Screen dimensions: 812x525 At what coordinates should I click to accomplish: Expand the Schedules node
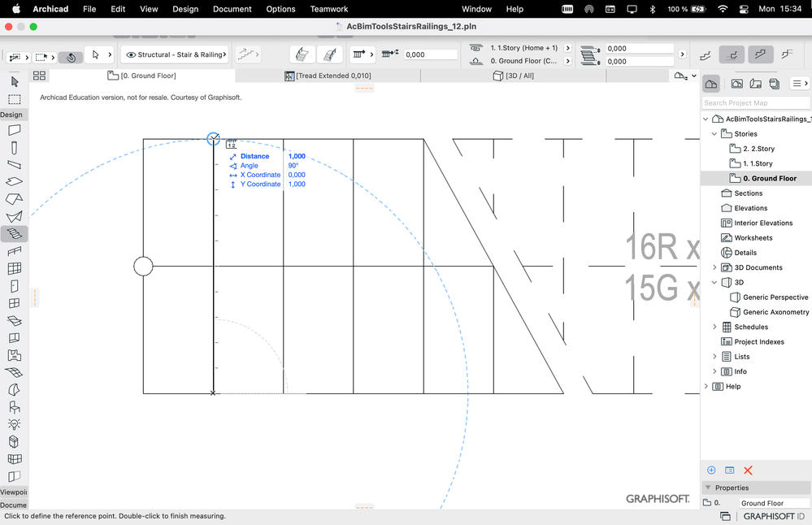click(x=714, y=327)
